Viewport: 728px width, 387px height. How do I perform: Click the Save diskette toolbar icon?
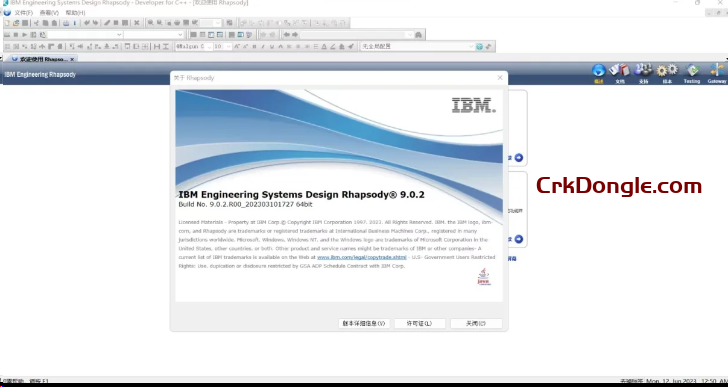pos(25,23)
